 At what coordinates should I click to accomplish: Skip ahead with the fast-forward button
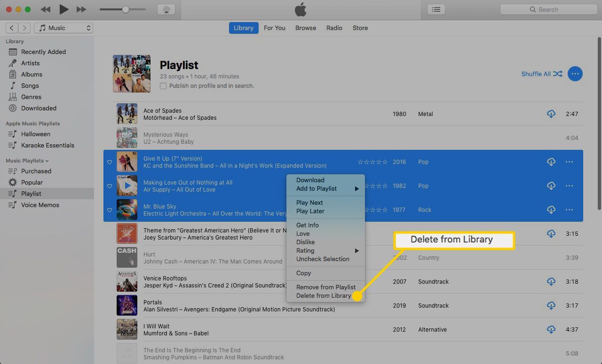point(81,9)
